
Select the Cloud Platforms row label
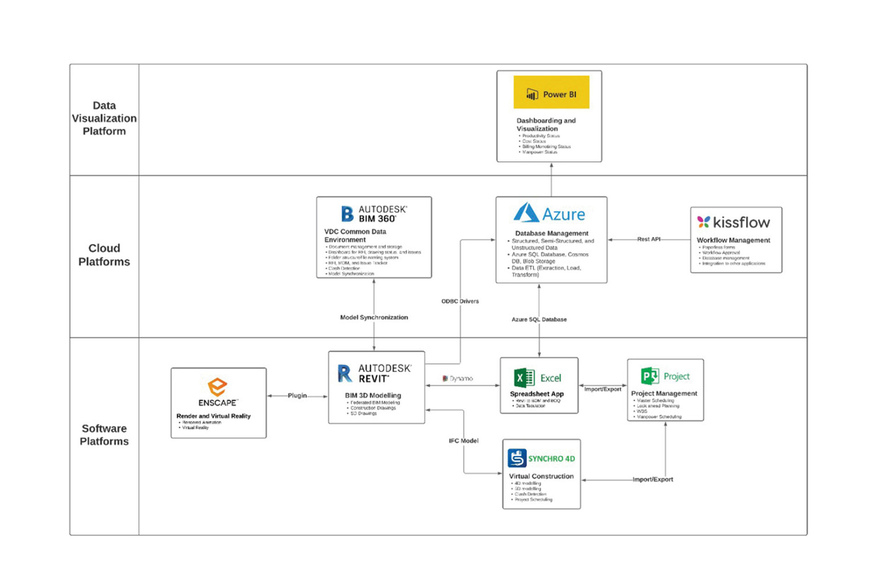tap(104, 255)
